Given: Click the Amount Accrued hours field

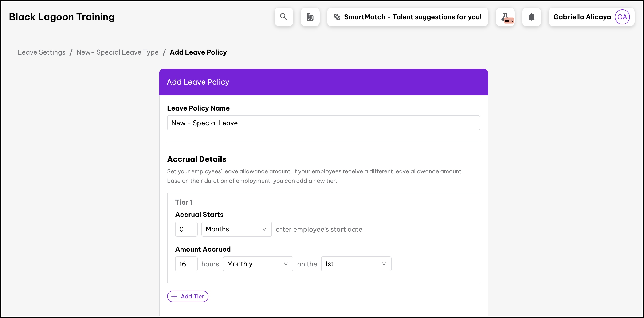Looking at the screenshot, I should coord(186,264).
